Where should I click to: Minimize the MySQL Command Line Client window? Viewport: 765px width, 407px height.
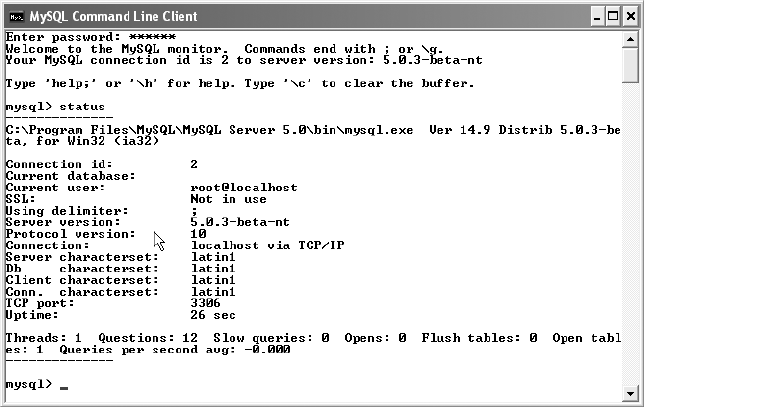pyautogui.click(x=597, y=17)
